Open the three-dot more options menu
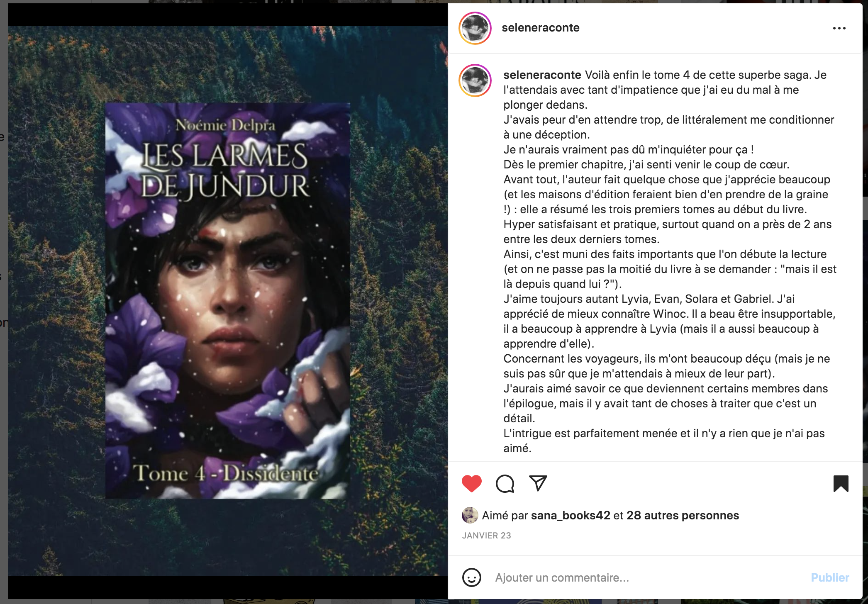 pos(839,28)
